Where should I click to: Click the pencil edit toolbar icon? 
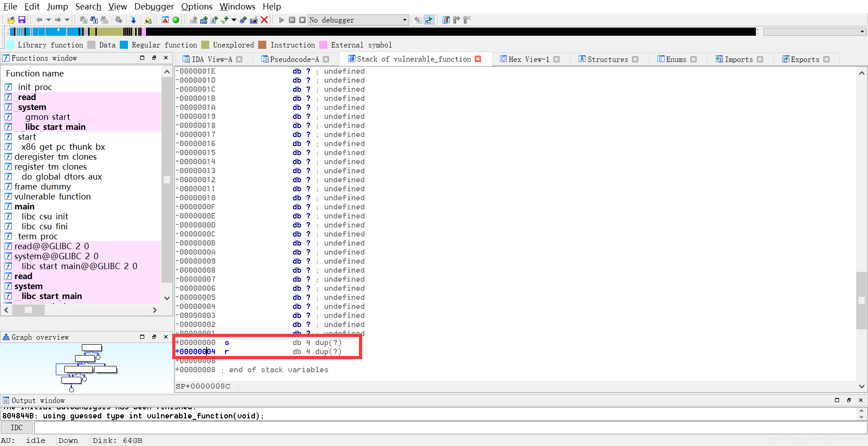(x=254, y=20)
